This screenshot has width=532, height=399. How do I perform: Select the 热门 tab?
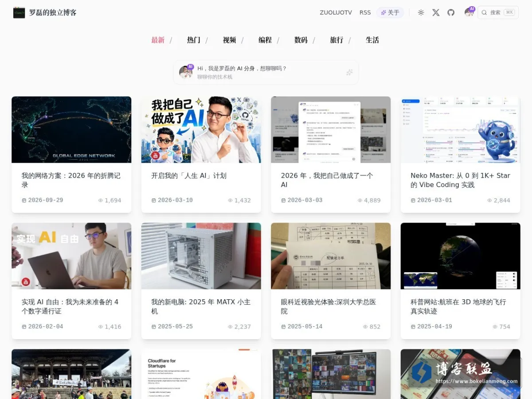click(194, 40)
